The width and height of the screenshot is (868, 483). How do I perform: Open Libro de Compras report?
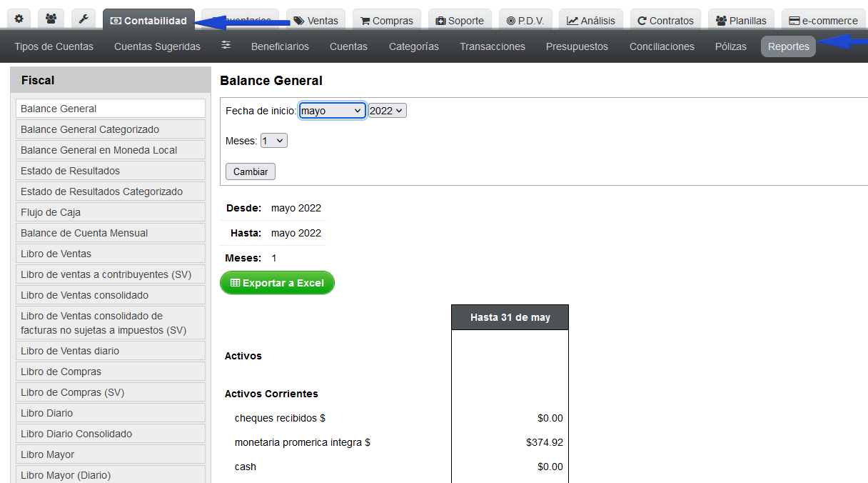(x=111, y=372)
